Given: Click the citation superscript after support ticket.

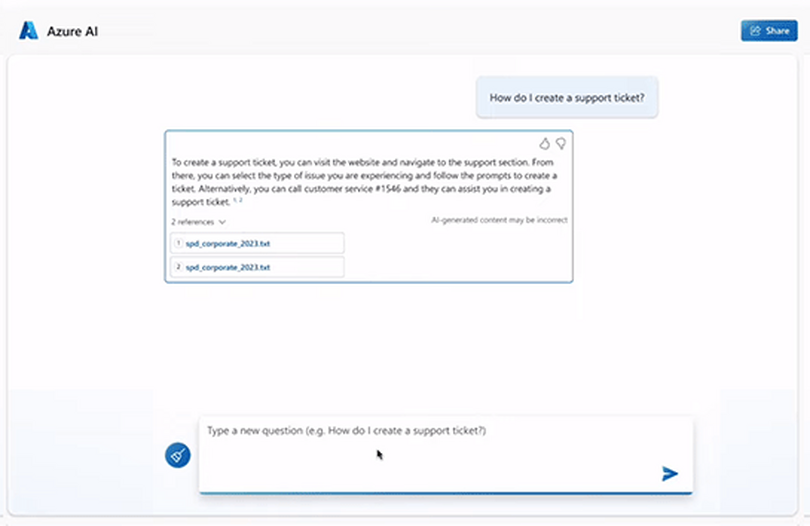Looking at the screenshot, I should point(238,200).
